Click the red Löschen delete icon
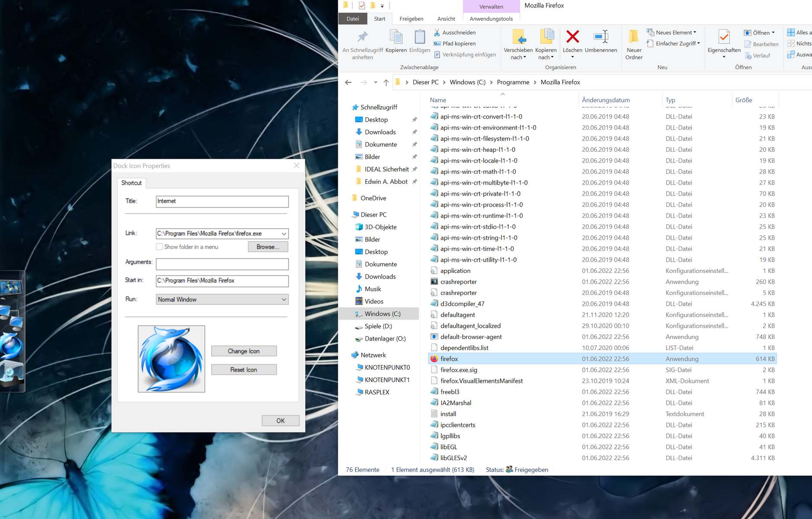The width and height of the screenshot is (812, 519). [x=572, y=37]
